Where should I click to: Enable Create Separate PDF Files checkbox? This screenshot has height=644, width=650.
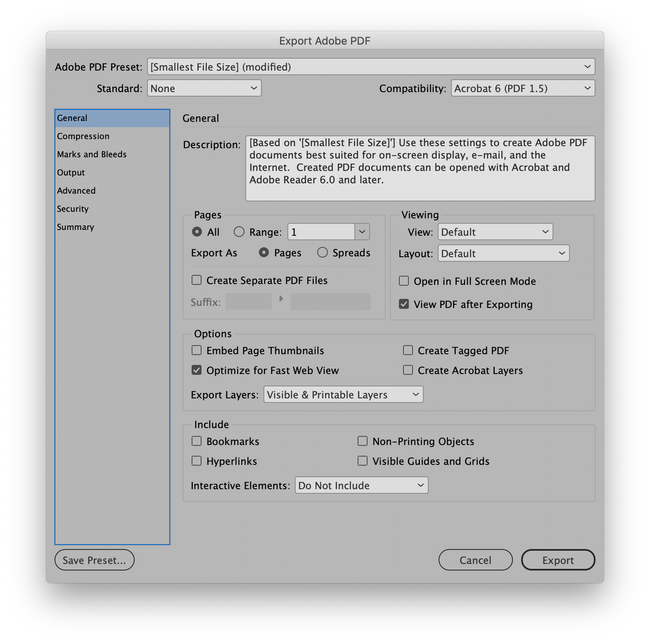[x=197, y=280]
